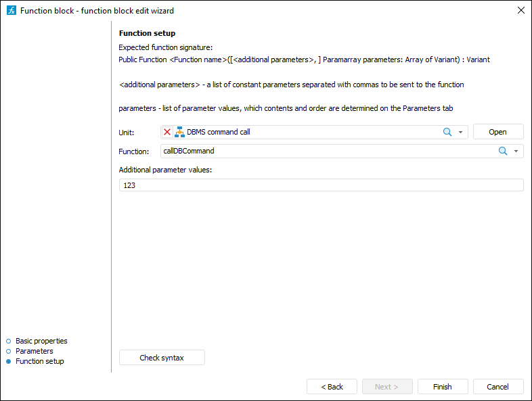Click the disabled Next > button
Screen dimensions: 532x401
387,387
